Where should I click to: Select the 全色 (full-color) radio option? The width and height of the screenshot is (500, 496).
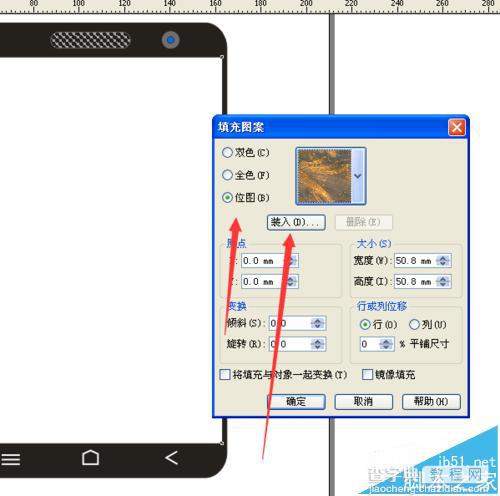click(245, 175)
